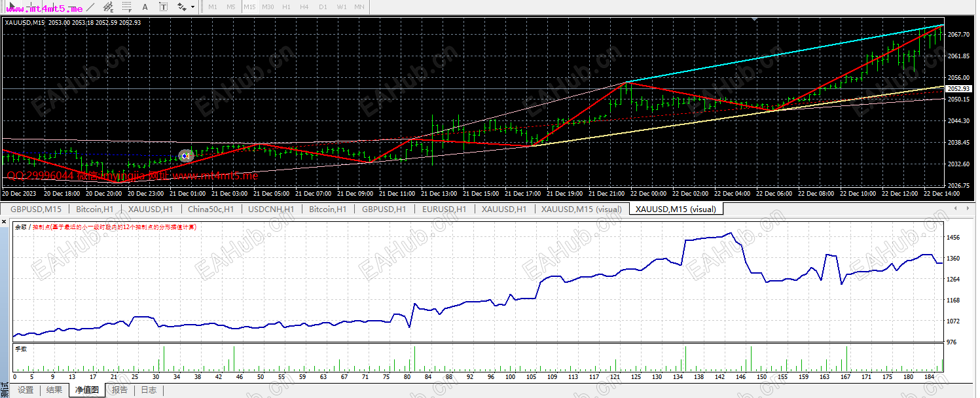Click the '21 Dec 13:00' time label
The width and height of the screenshot is (980, 398).
coord(439,194)
